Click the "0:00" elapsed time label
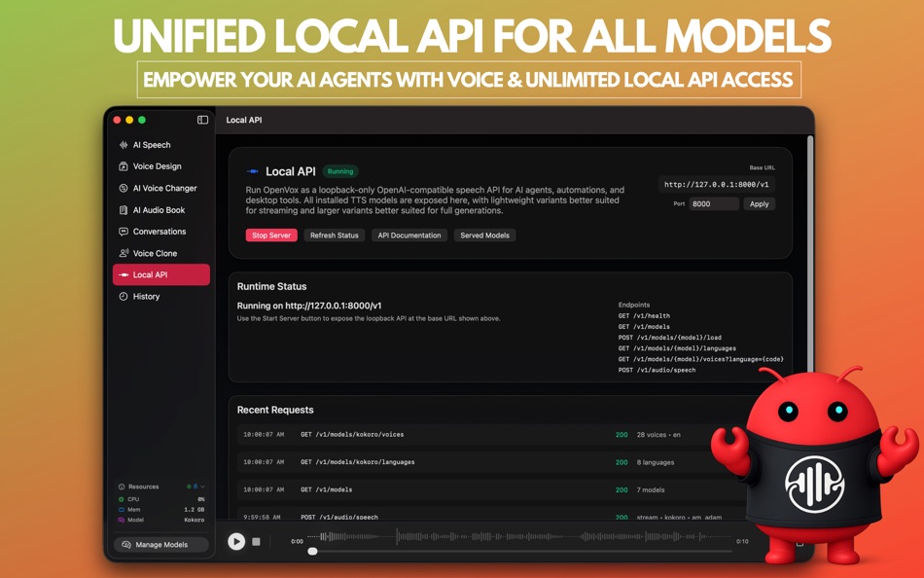Viewport: 924px width, 578px height. [297, 541]
